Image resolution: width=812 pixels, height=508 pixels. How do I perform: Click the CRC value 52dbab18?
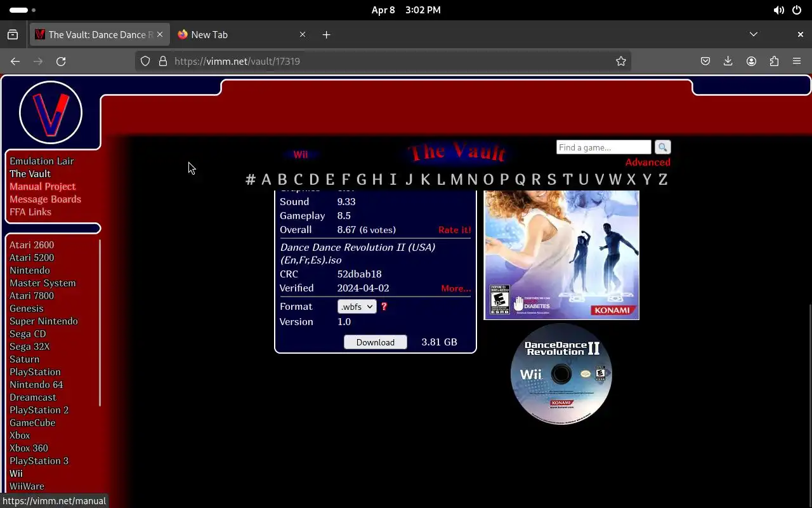360,274
